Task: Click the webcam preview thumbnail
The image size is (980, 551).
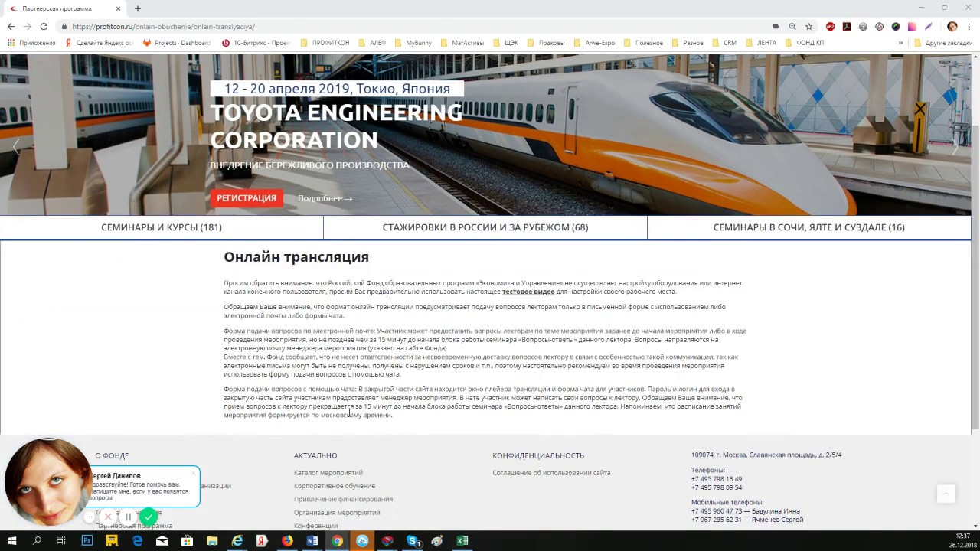Action: (47, 482)
